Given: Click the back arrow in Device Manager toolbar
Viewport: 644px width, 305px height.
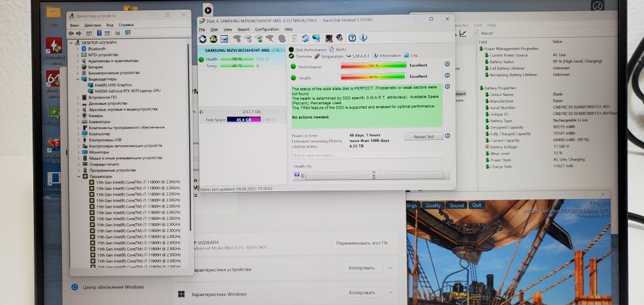Looking at the screenshot, I should (71, 33).
